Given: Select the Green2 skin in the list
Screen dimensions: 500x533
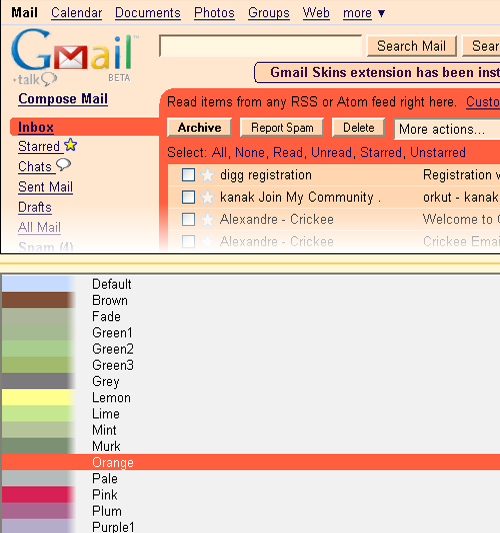Looking at the screenshot, I should tap(113, 349).
